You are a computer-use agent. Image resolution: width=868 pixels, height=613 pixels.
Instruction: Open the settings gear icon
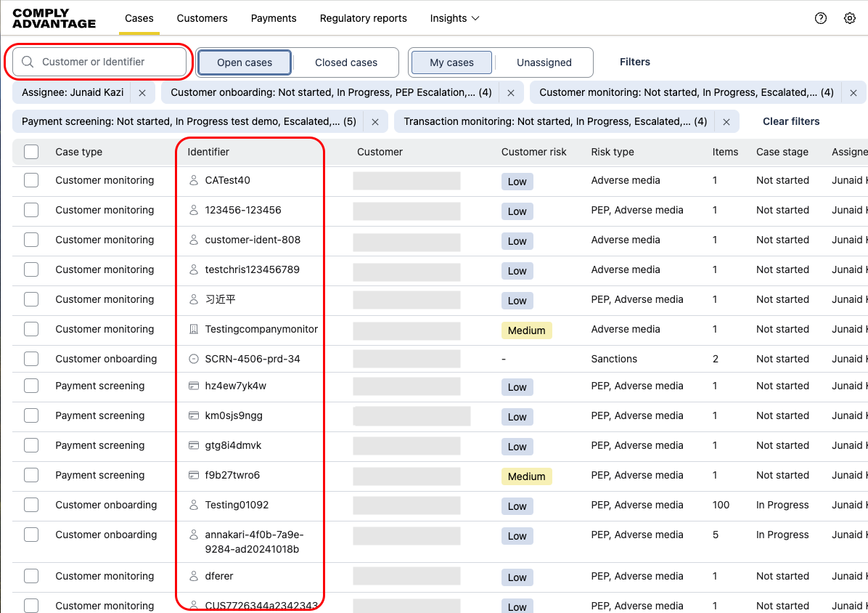point(850,19)
